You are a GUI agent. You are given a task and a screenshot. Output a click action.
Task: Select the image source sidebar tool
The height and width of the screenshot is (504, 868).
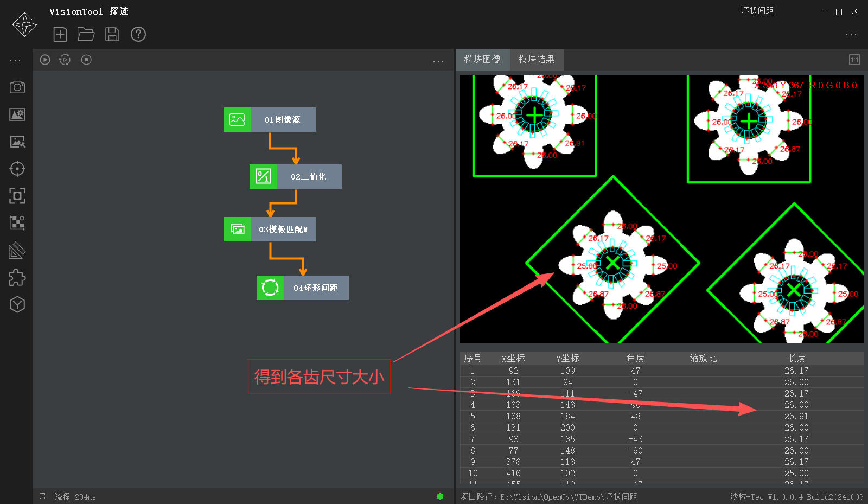[x=17, y=114]
